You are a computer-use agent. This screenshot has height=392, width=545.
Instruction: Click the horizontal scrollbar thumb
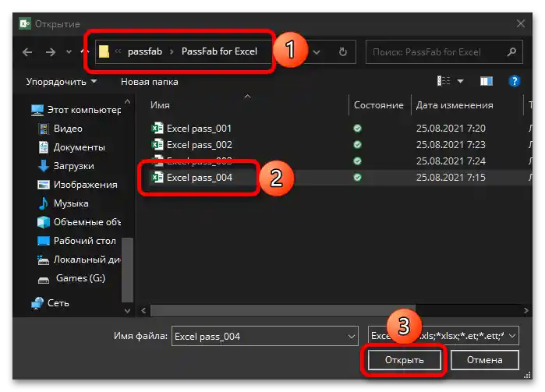click(x=283, y=310)
